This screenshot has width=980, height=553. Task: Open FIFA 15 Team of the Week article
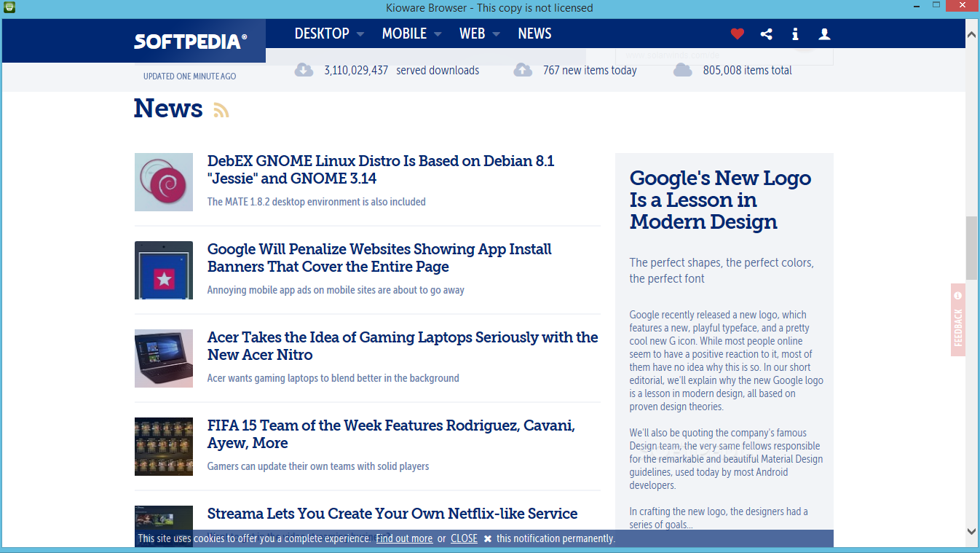(391, 434)
